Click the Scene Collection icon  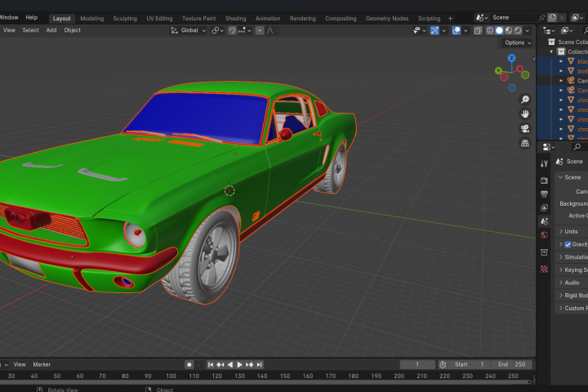pos(551,42)
